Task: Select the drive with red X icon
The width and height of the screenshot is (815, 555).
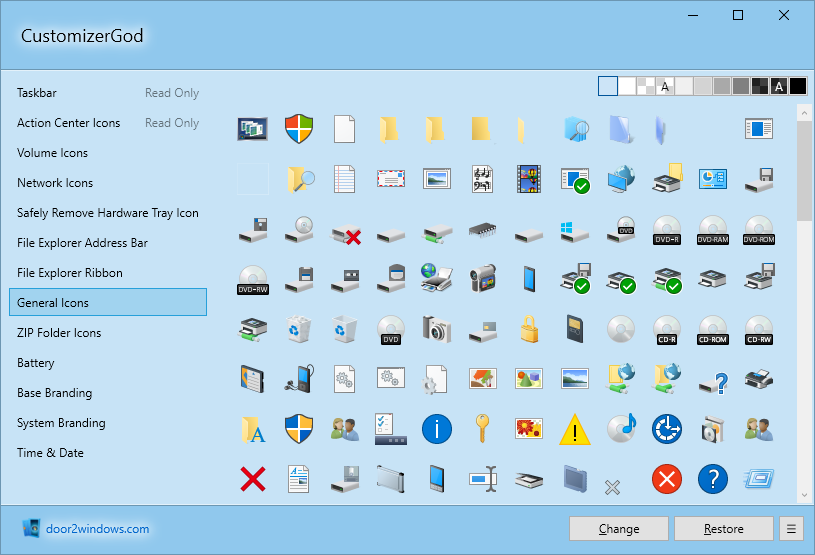Action: coord(346,235)
